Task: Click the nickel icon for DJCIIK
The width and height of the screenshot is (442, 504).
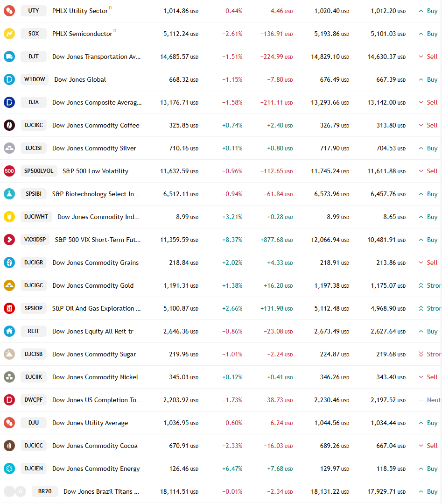Action: coord(9,377)
